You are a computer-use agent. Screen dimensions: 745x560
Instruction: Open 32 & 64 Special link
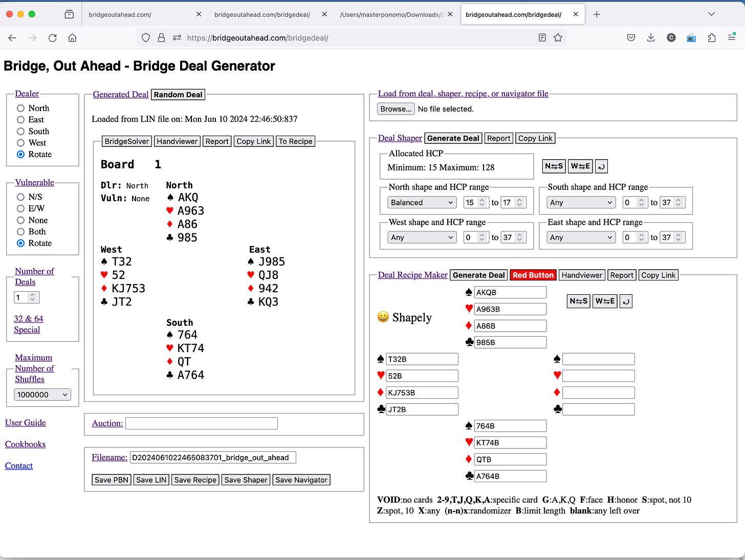click(28, 324)
